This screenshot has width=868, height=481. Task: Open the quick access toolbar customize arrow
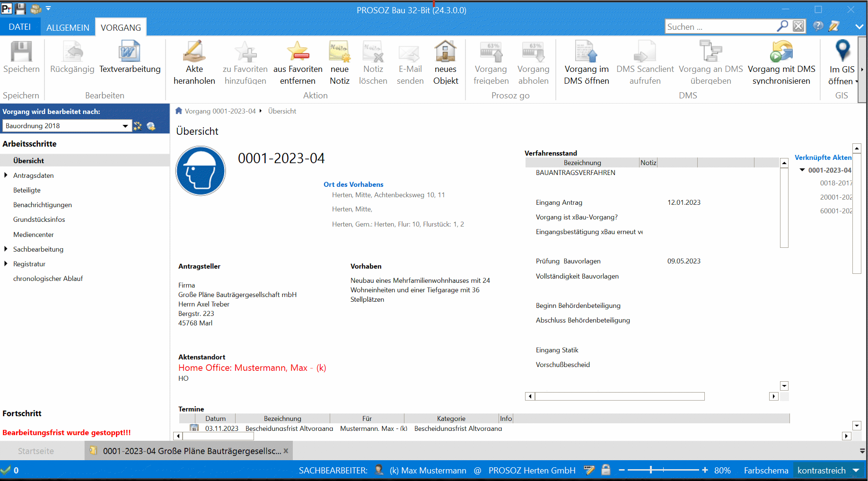click(48, 9)
